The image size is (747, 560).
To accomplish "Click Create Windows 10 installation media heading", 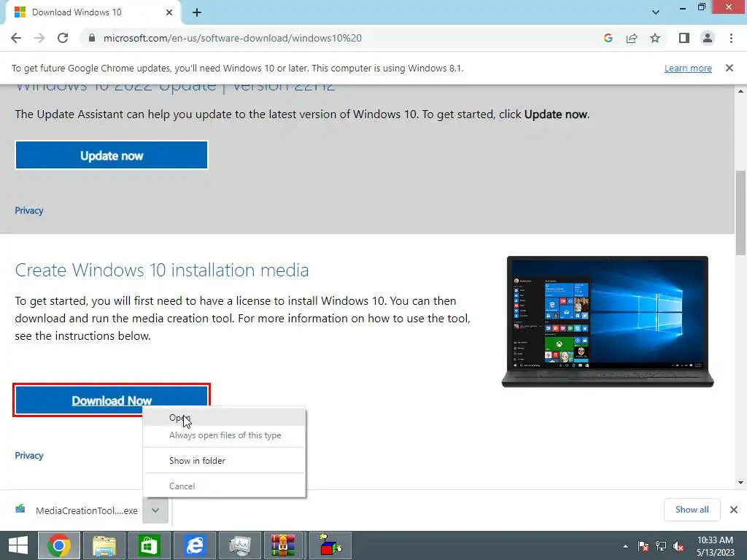I will click(162, 270).
